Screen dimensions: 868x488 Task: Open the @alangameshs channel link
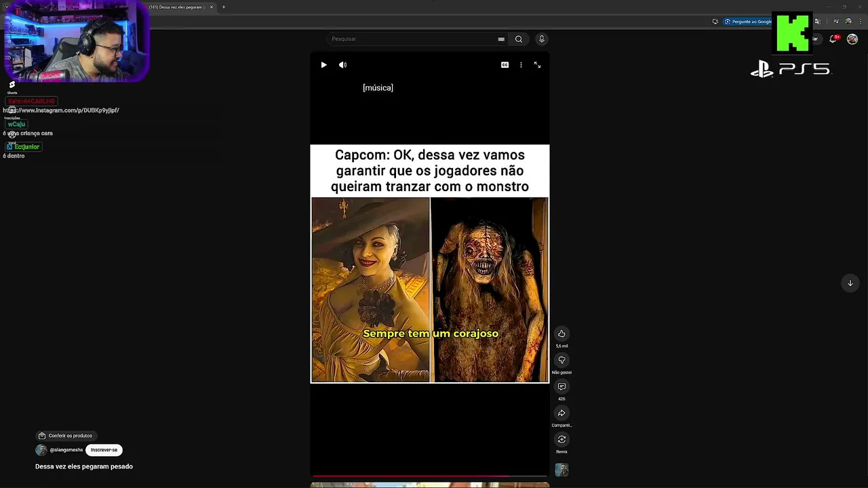click(x=66, y=450)
